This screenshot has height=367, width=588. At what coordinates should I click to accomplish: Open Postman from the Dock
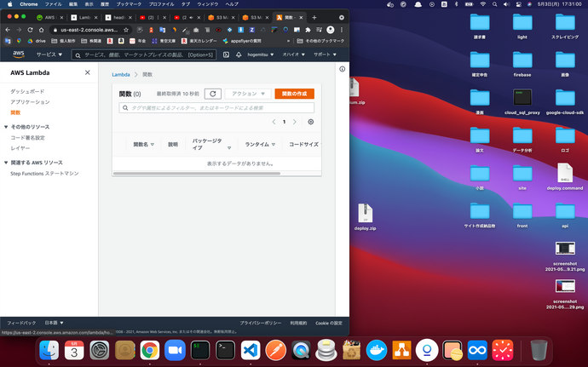[x=275, y=351]
